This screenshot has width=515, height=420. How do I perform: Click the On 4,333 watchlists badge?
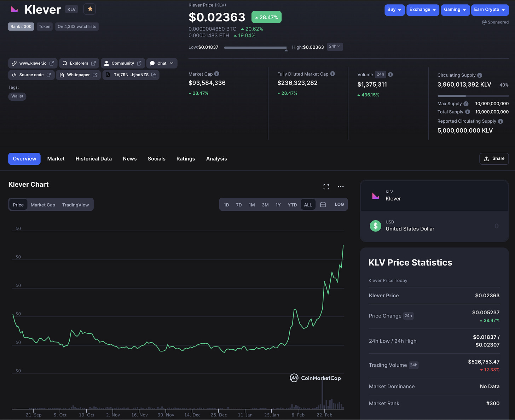tap(77, 27)
